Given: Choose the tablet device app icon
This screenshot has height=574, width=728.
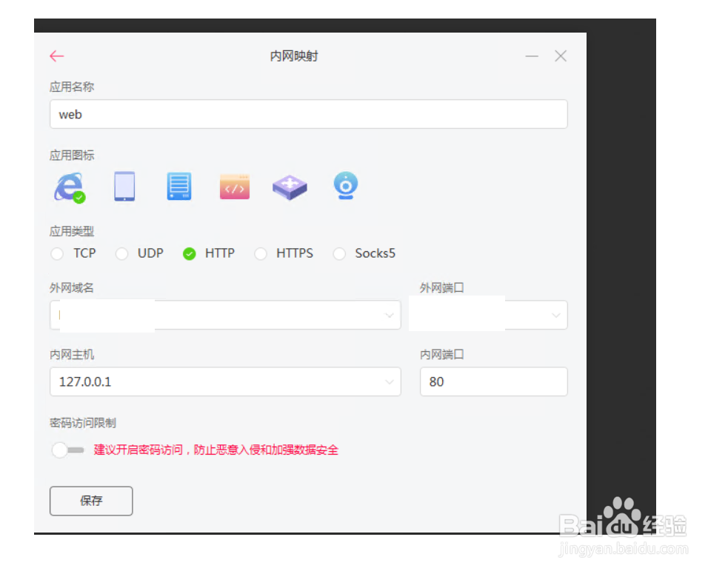Looking at the screenshot, I should [x=124, y=186].
